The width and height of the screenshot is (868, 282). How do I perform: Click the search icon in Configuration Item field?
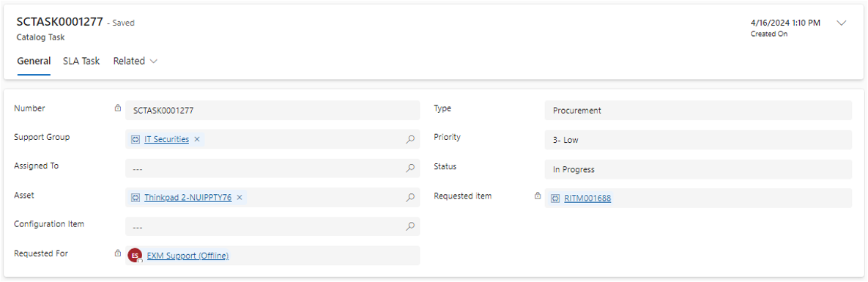point(410,226)
